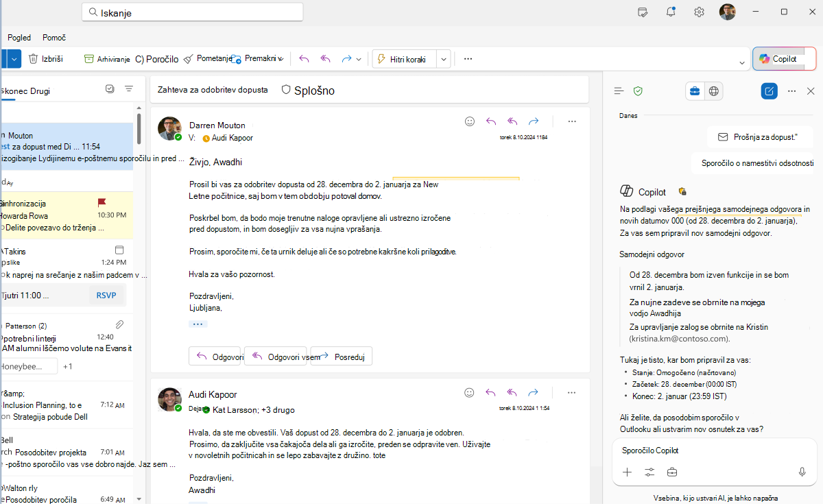Image resolution: width=823 pixels, height=504 pixels.
Task: Select the web globe icon in Copilot
Action: click(714, 91)
